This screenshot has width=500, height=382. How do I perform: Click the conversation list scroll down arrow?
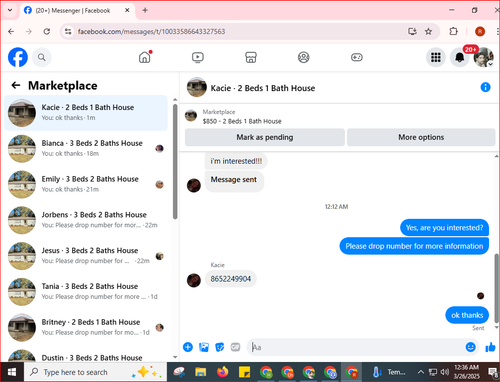(x=175, y=357)
